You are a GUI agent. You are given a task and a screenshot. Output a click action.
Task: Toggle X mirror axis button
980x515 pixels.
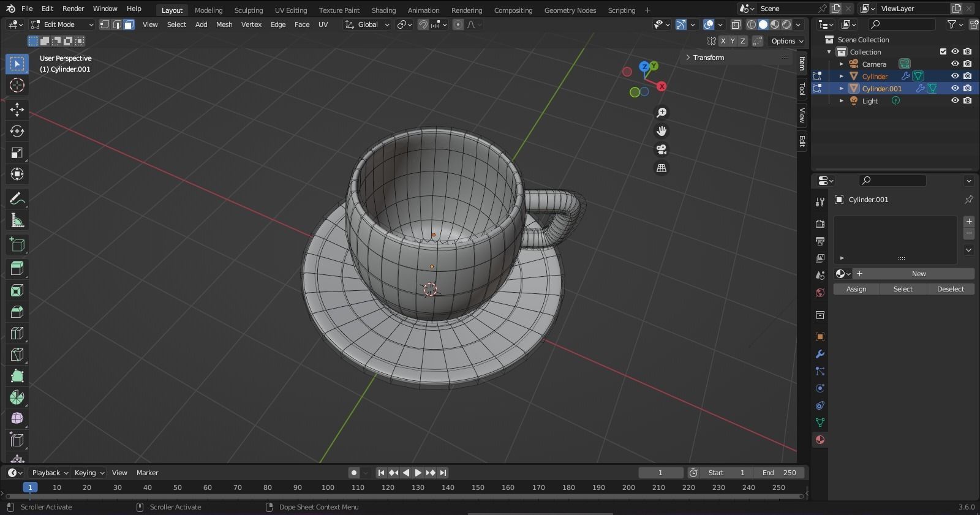723,41
